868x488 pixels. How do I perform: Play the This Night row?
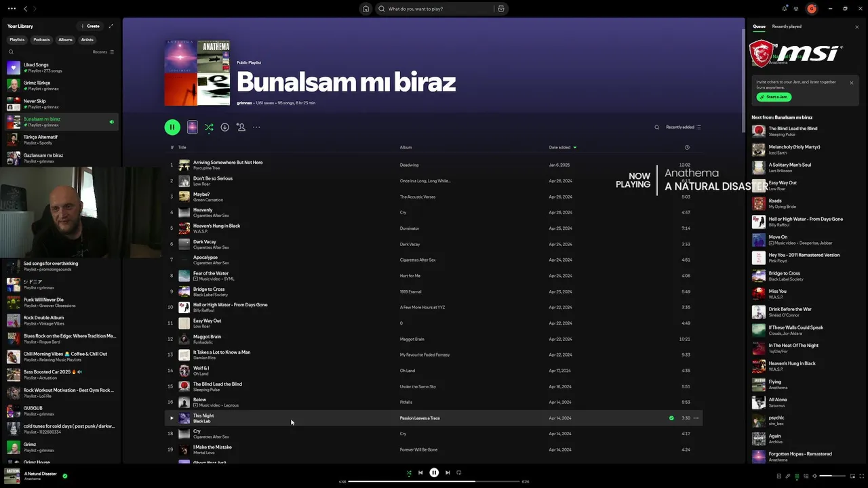(172, 418)
